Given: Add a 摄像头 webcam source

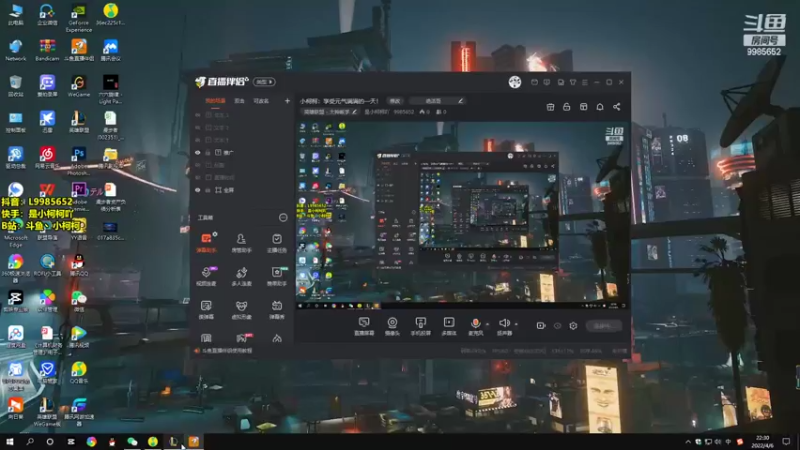Looking at the screenshot, I should tap(392, 326).
